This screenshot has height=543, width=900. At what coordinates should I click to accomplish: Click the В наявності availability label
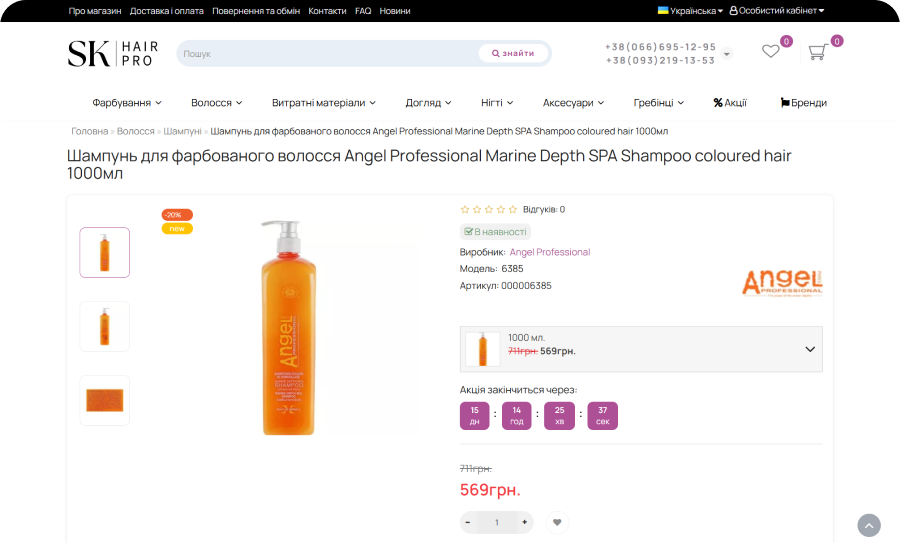[x=495, y=232]
